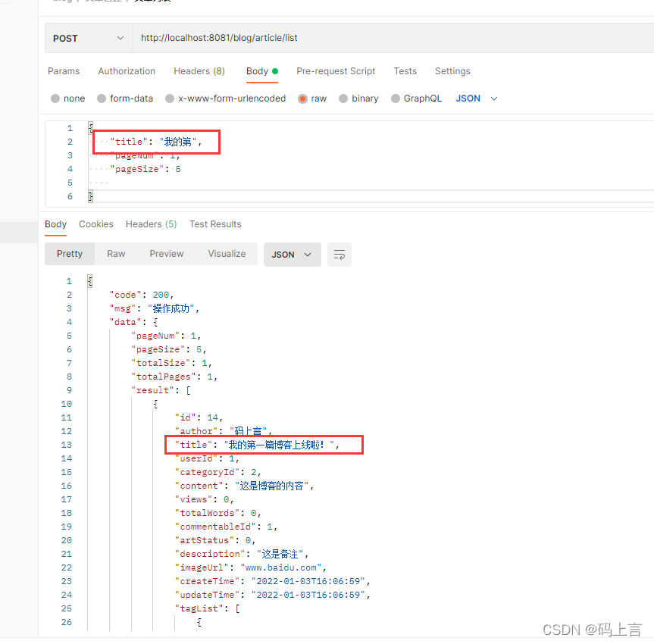The image size is (654, 644).
Task: Click response "totalWords": 0 line
Action: click(x=217, y=513)
